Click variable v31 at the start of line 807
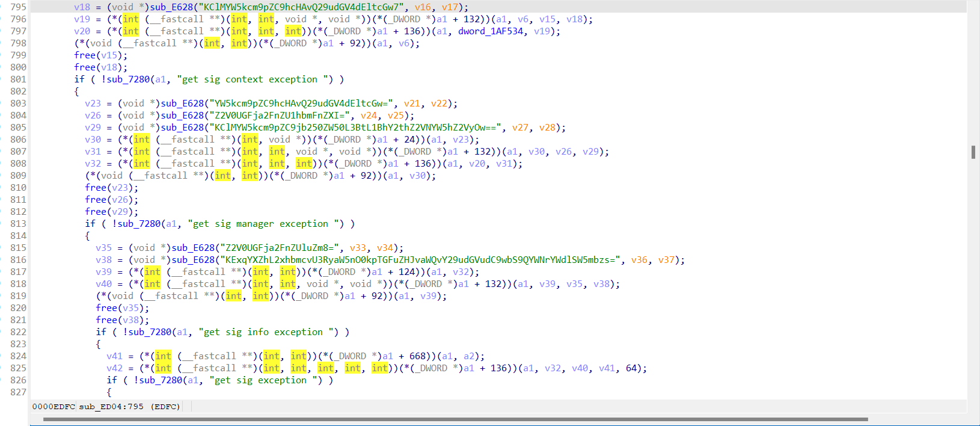Screen dimensions: 980x426 pyautogui.click(x=93, y=152)
